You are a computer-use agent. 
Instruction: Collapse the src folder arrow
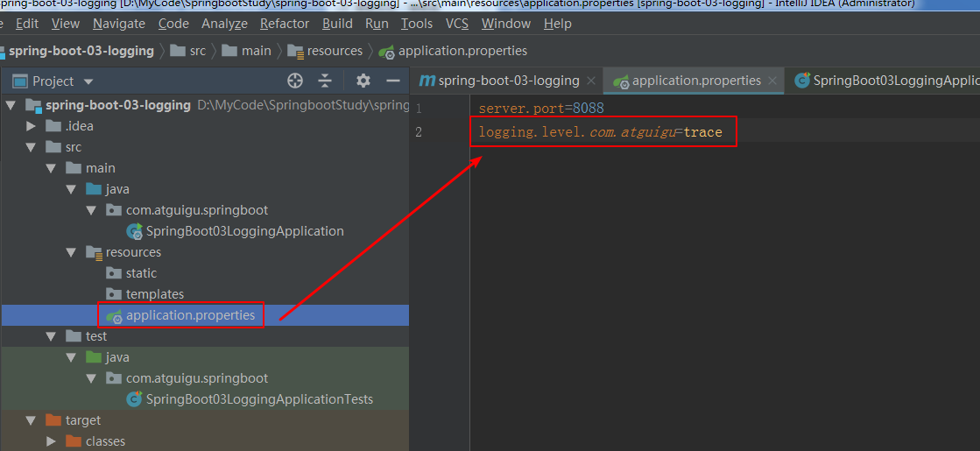32,147
